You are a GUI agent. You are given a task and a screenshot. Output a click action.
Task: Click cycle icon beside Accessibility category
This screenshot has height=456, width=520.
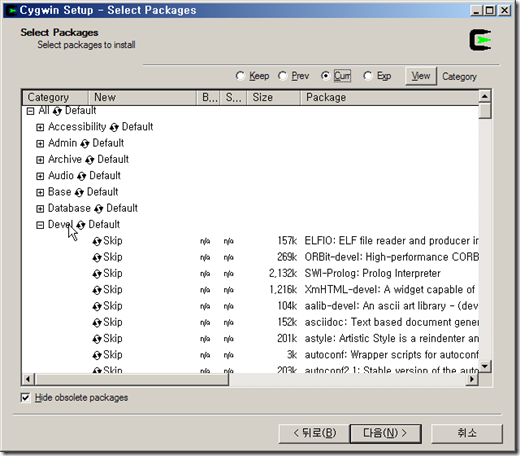114,127
